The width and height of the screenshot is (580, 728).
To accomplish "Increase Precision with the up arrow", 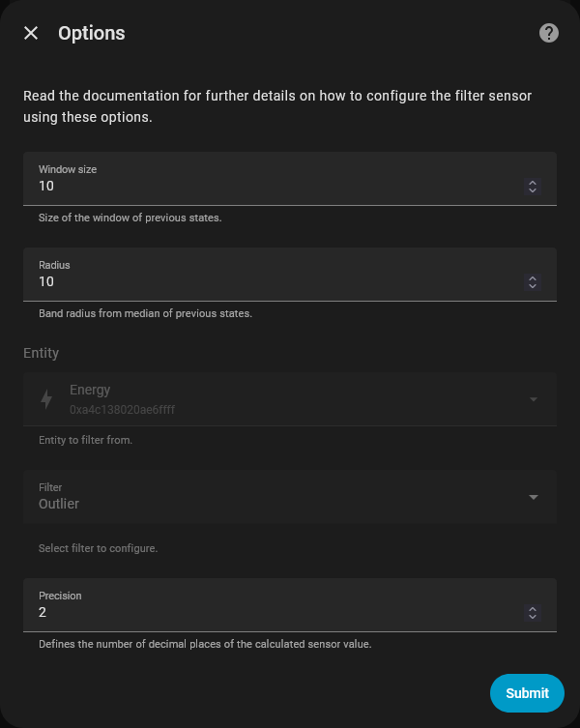I will click(x=532, y=608).
